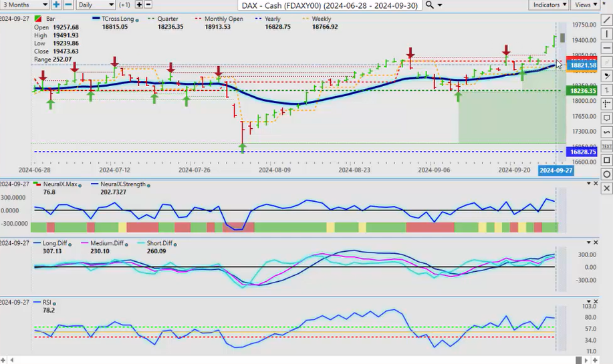Open the Daily interval dropdown
The image size is (613, 364).
pyautogui.click(x=96, y=5)
